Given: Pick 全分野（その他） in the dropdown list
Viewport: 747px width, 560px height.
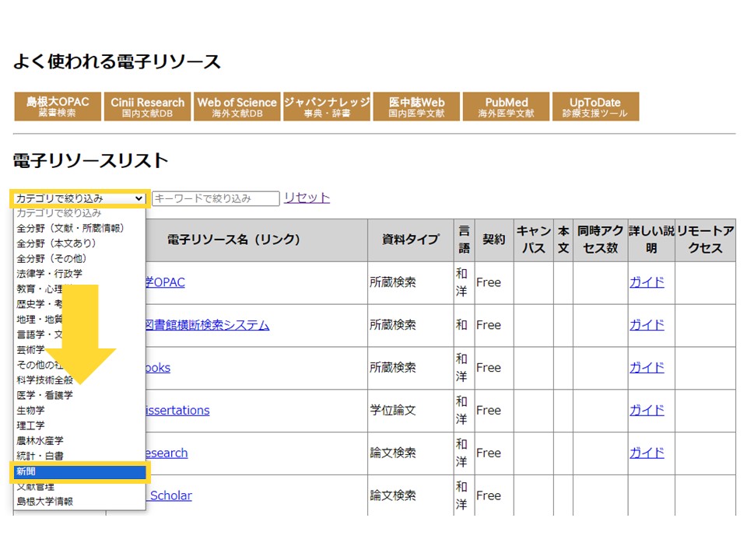Looking at the screenshot, I should pyautogui.click(x=79, y=258).
